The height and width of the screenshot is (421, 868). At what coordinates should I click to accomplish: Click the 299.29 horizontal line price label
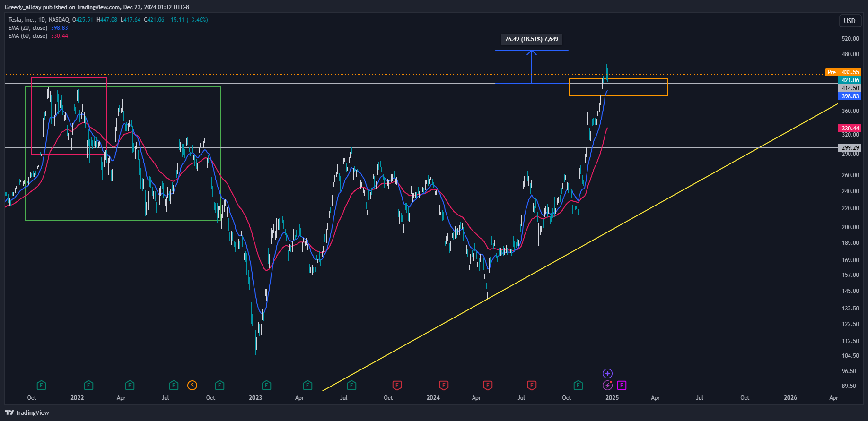pos(850,148)
